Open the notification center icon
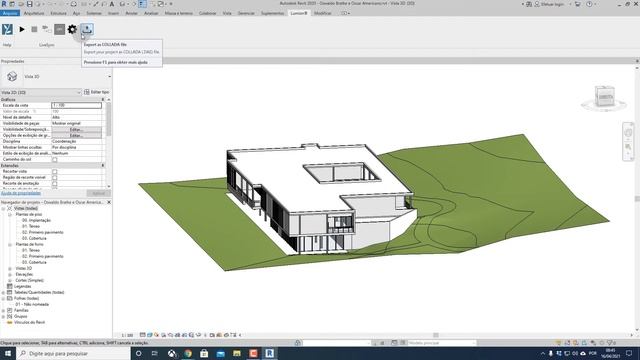Image resolution: width=640 pixels, height=360 pixels. 629,353
